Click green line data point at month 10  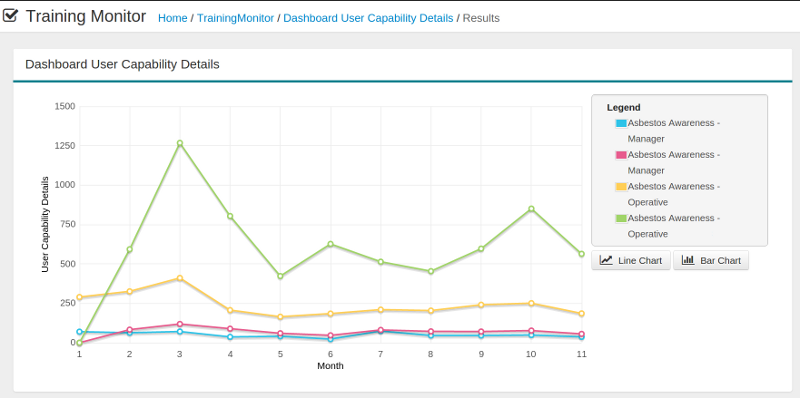click(x=531, y=209)
